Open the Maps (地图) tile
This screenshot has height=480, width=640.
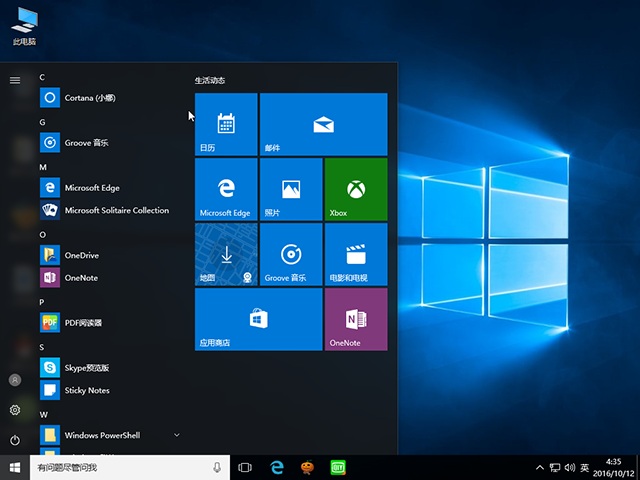click(225, 254)
